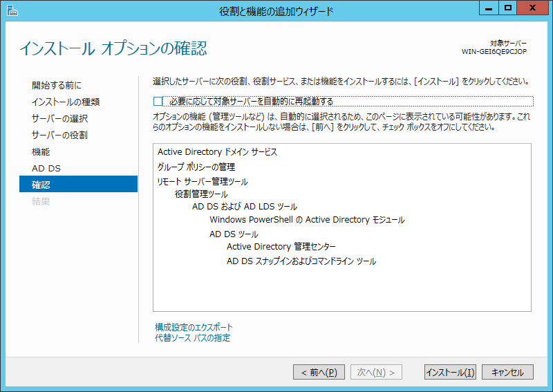Select Active Directory 管理センター list entry
This screenshot has height=392, width=553.
pyautogui.click(x=281, y=247)
